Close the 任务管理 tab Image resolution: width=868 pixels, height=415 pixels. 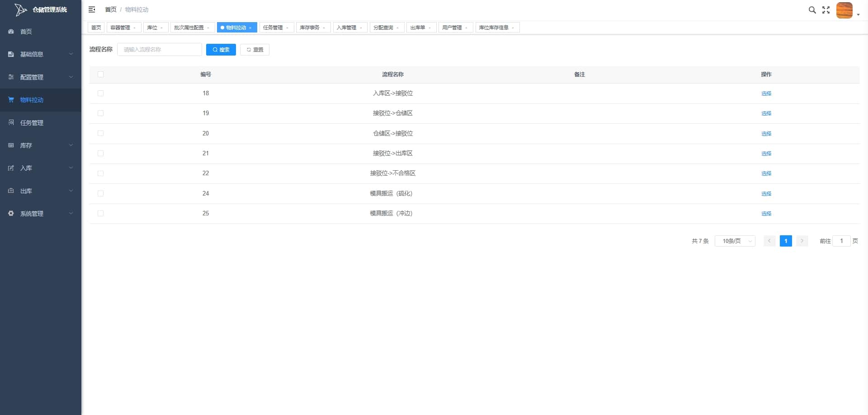(288, 28)
